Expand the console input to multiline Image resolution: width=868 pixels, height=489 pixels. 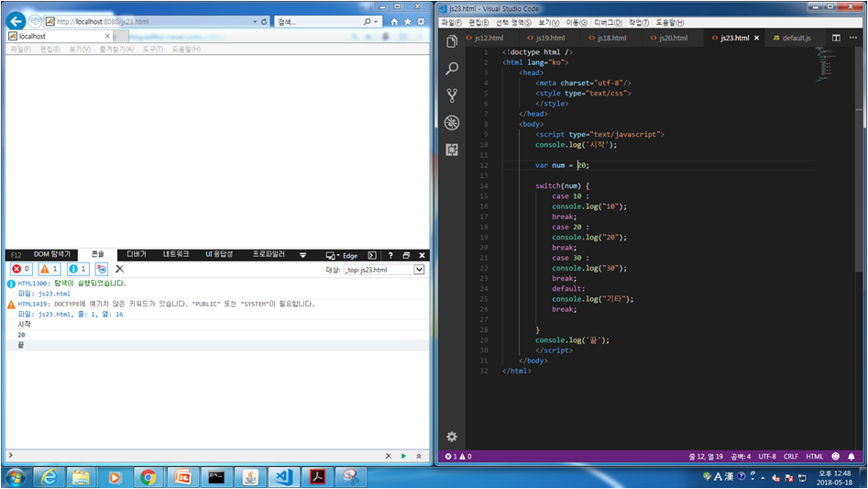(419, 456)
